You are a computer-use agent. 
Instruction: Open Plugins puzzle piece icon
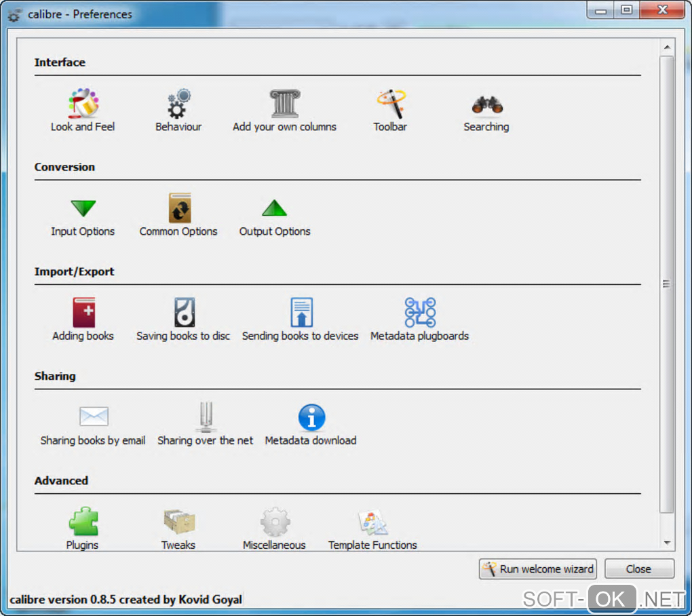(83, 521)
